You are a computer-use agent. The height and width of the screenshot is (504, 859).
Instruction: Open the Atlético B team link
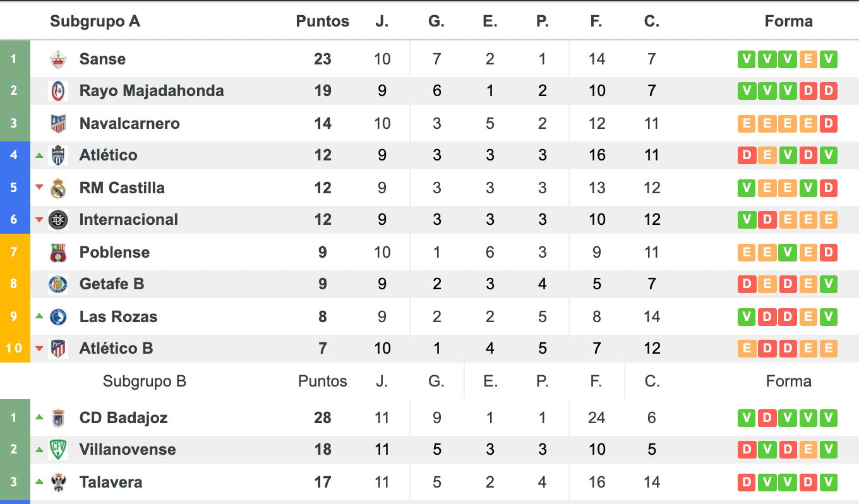(x=116, y=348)
